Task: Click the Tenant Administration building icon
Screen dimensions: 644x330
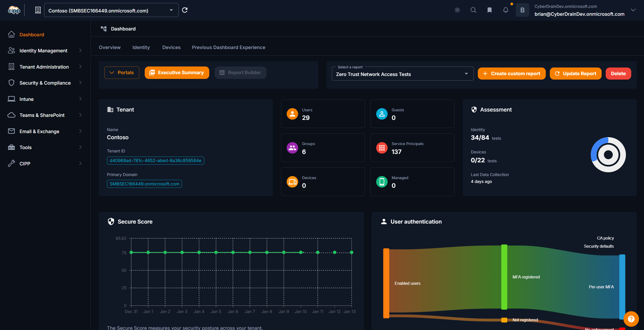Action: [x=11, y=67]
